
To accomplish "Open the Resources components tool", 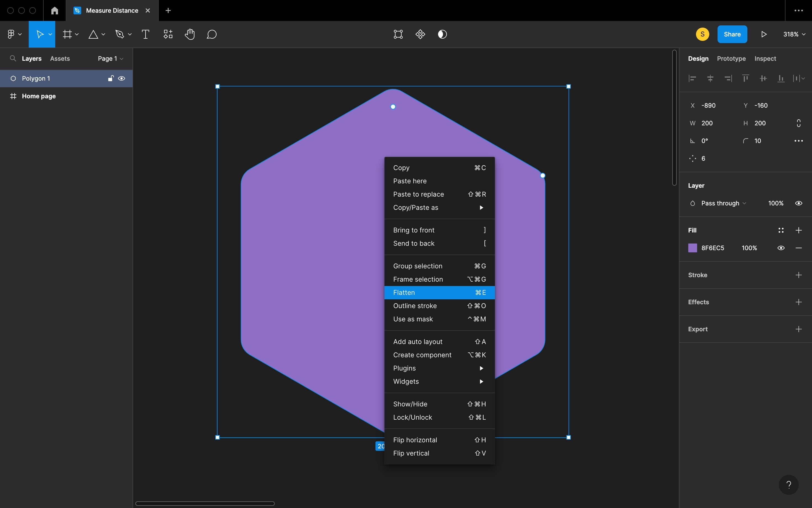I will 168,34.
